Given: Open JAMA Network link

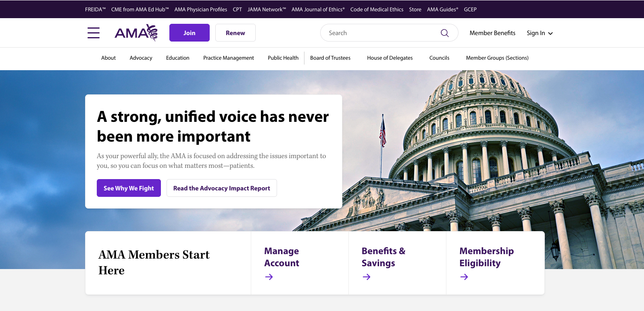Looking at the screenshot, I should (x=267, y=9).
